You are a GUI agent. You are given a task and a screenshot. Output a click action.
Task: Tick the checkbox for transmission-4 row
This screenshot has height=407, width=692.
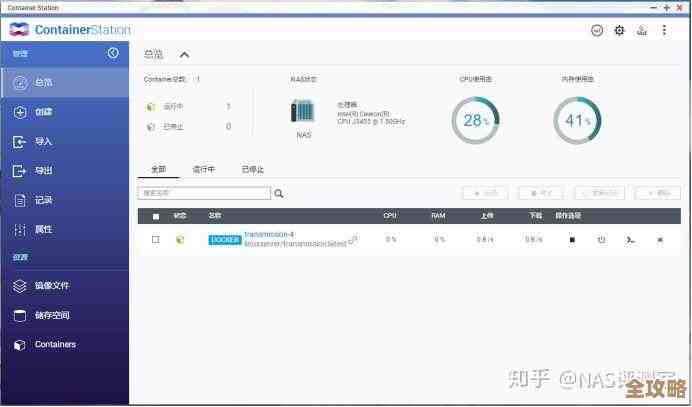(155, 240)
